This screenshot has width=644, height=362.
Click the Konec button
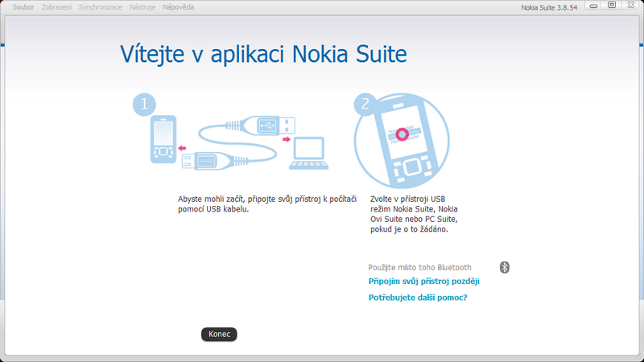(x=219, y=334)
